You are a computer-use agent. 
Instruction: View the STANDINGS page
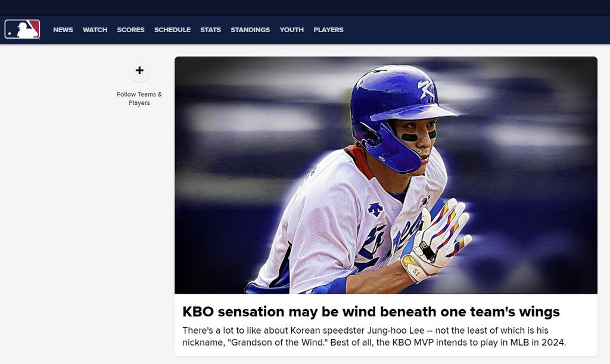click(250, 30)
